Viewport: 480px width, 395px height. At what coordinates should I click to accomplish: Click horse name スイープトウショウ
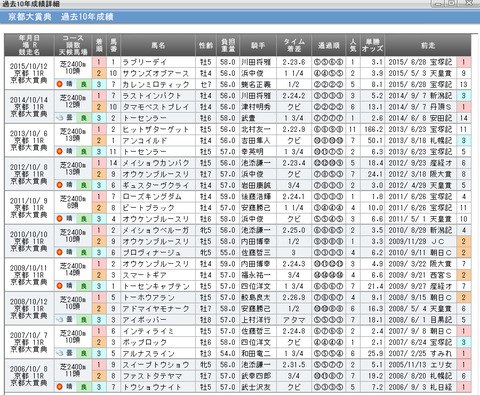pyautogui.click(x=156, y=365)
